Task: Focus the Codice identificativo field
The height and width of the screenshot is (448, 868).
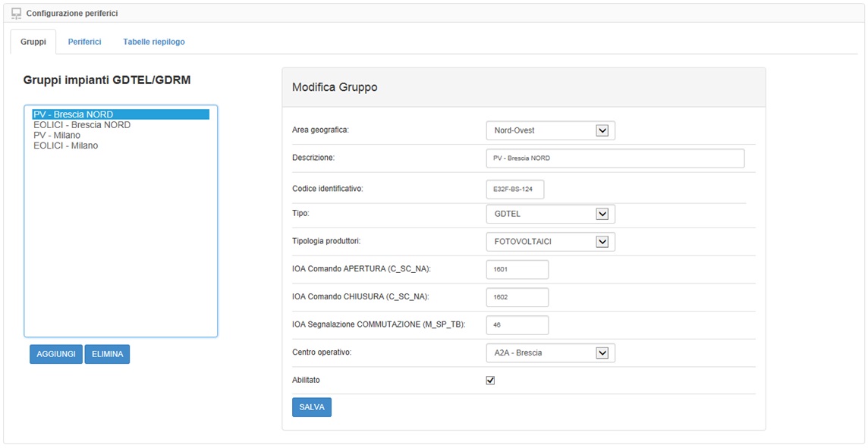Action: point(514,189)
